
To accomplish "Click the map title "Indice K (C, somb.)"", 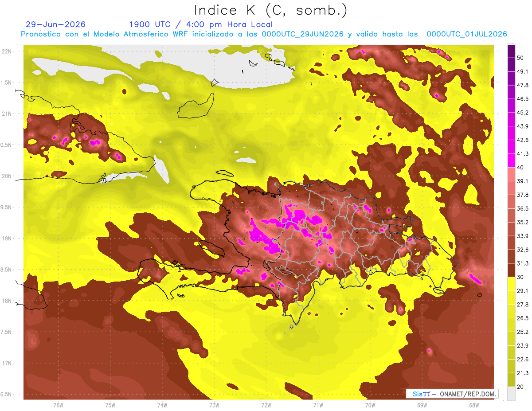I will (271, 10).
